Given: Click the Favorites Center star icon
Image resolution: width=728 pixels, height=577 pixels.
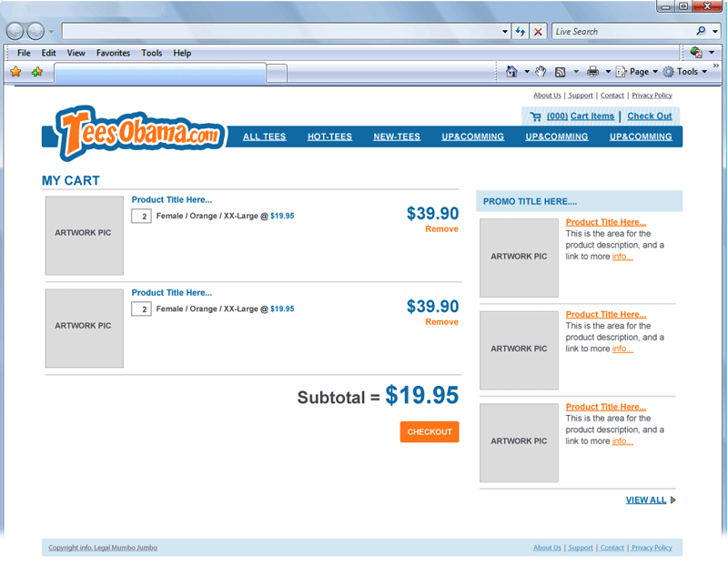Looking at the screenshot, I should 15,72.
